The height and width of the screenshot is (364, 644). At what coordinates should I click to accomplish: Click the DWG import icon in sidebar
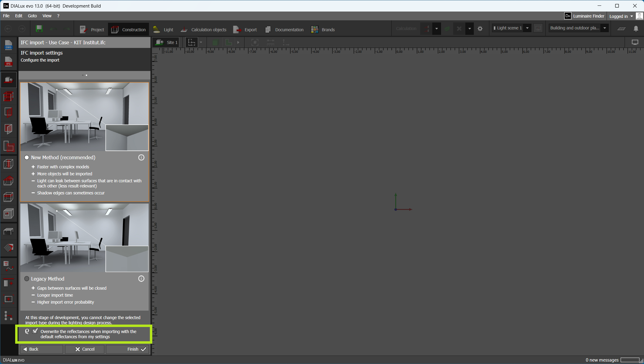8,45
